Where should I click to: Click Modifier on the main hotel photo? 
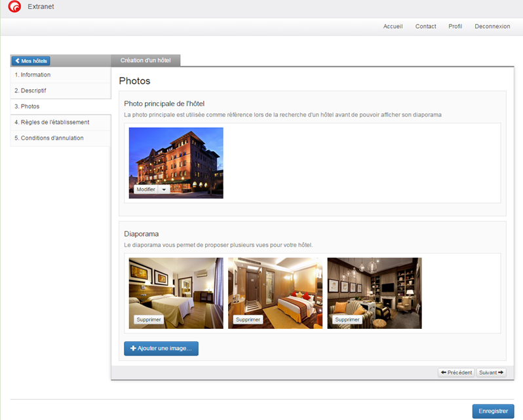point(145,189)
